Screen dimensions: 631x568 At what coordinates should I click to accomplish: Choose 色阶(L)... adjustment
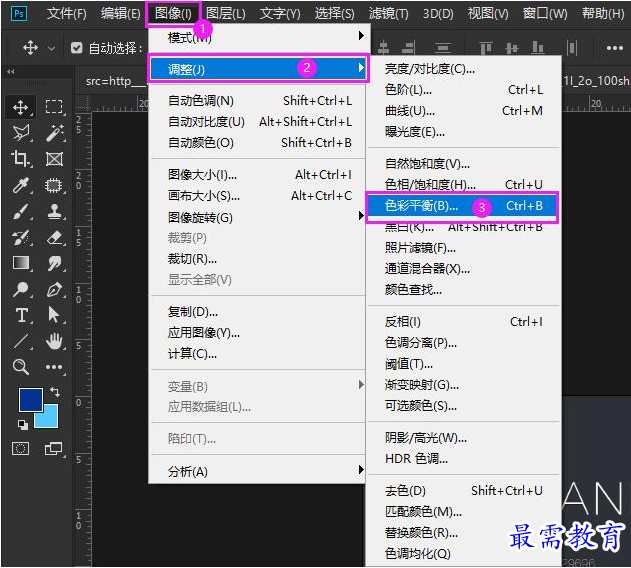(464, 90)
